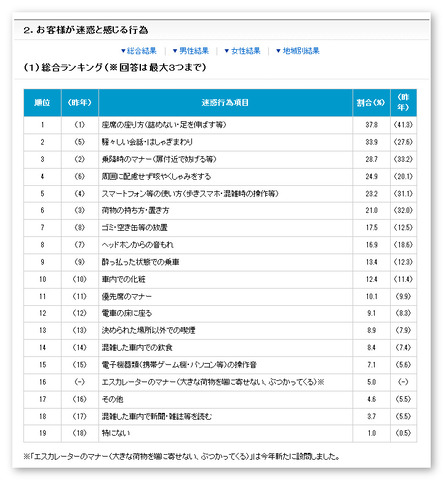This screenshot has width=443, height=480.
Task: Click the section heading お客様が迷惑と感じる行為
Action: coord(86,30)
